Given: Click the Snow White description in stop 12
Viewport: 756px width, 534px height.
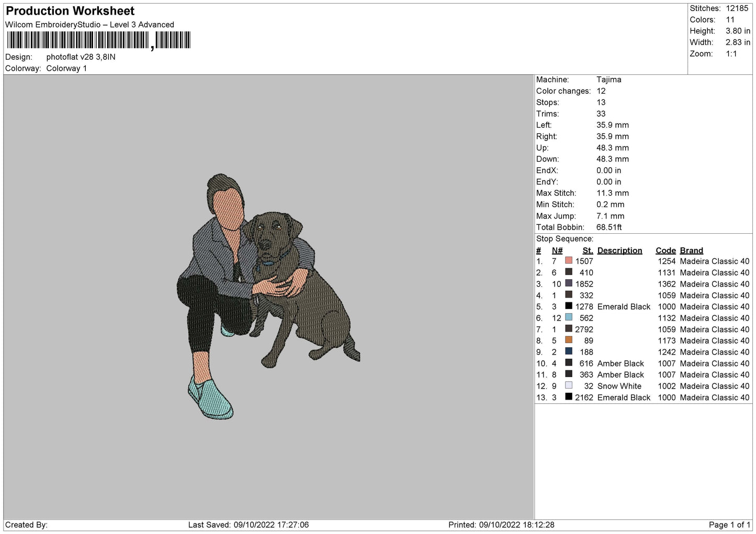Looking at the screenshot, I should click(619, 386).
